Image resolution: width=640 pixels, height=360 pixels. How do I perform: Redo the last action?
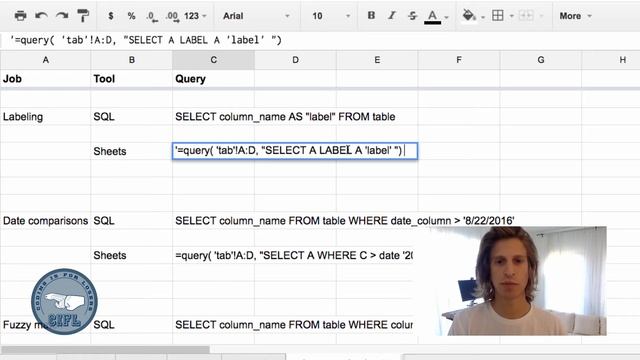pyautogui.click(x=62, y=16)
